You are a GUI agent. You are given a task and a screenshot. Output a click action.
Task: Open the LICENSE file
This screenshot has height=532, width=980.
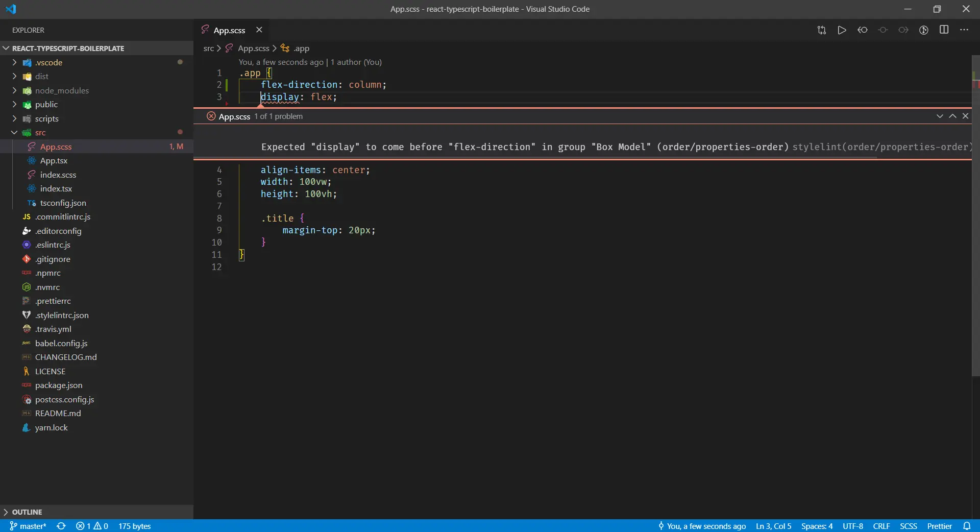point(96,371)
